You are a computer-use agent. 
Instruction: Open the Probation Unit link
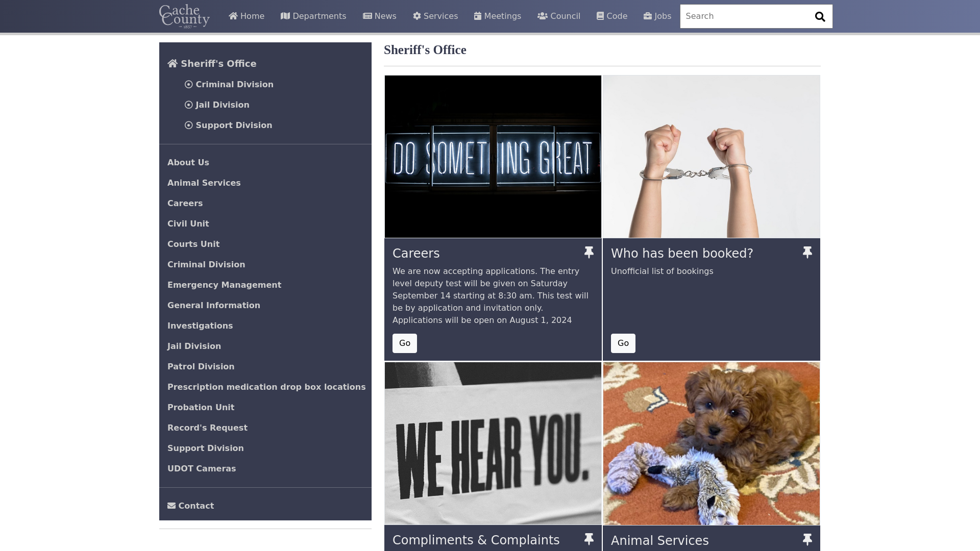tap(201, 407)
